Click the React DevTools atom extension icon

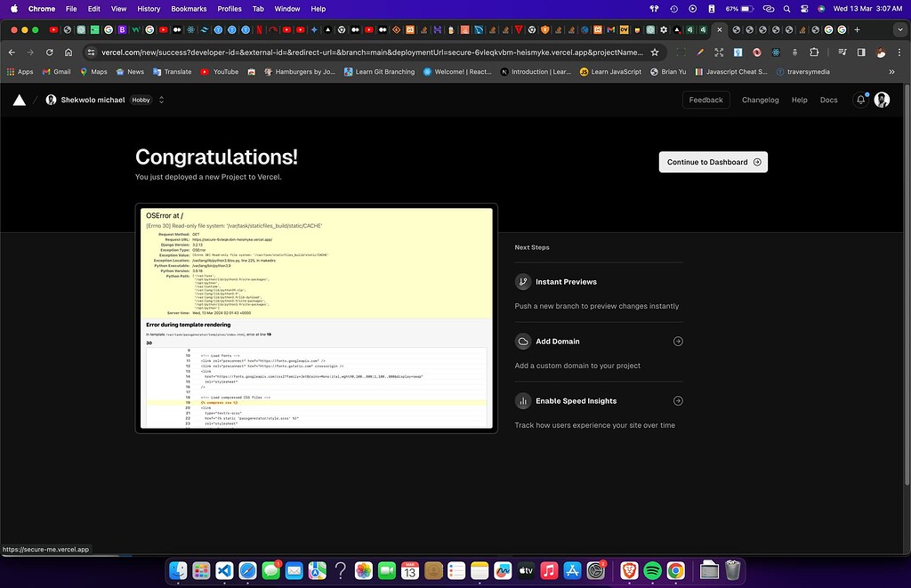(x=776, y=52)
